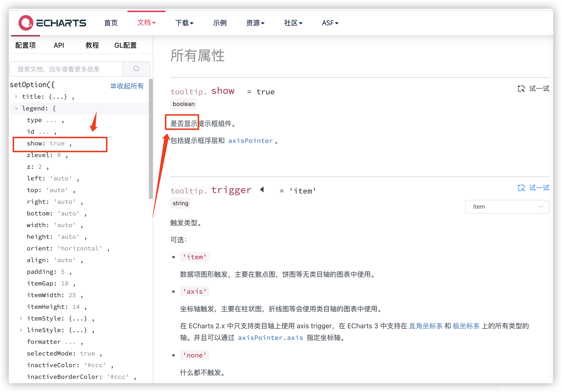562x392 pixels.
Task: Select the inactiveBorderColor: '#ccc' option
Action: [x=82, y=377]
